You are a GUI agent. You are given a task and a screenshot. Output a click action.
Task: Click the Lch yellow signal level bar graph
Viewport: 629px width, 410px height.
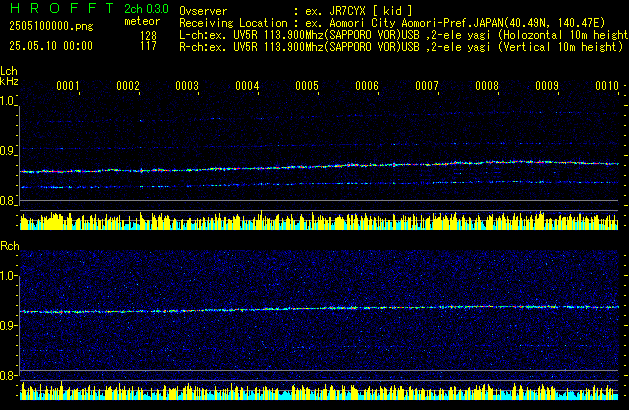pyautogui.click(x=319, y=220)
